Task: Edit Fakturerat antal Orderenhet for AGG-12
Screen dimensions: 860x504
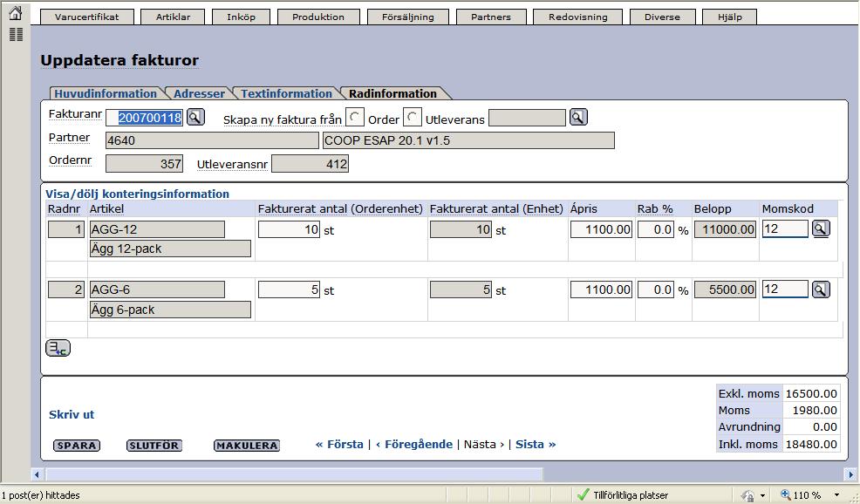Action: pyautogui.click(x=289, y=229)
